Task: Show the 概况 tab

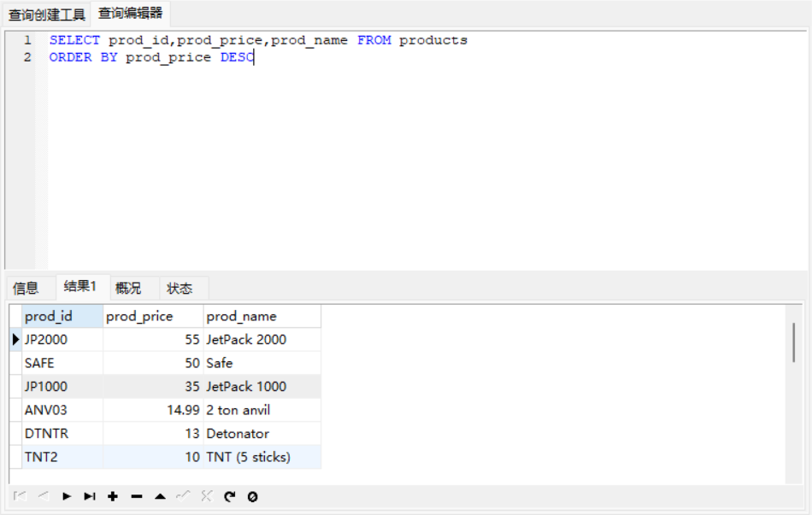Action: pos(128,289)
